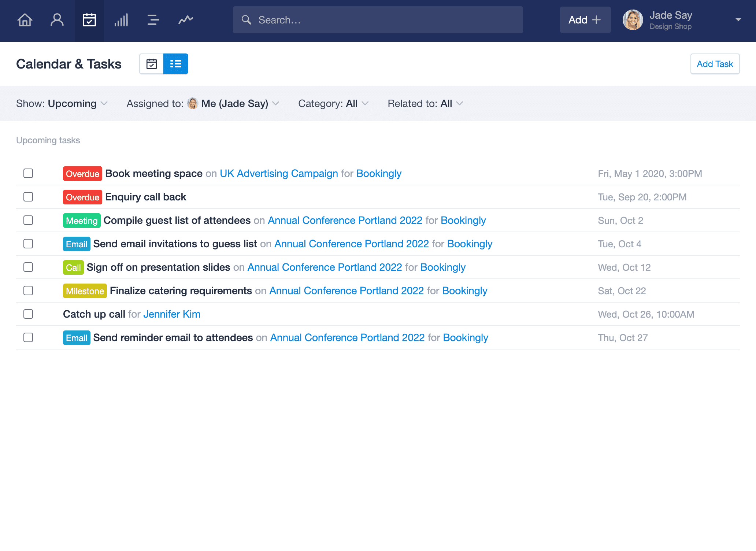Toggle checkbox for Enquiry call back task
The image size is (756, 551).
[x=28, y=197]
